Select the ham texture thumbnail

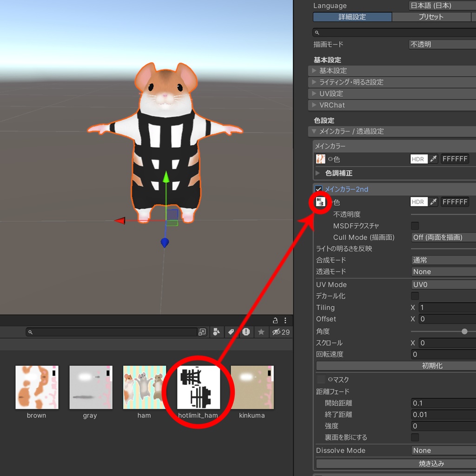point(145,387)
